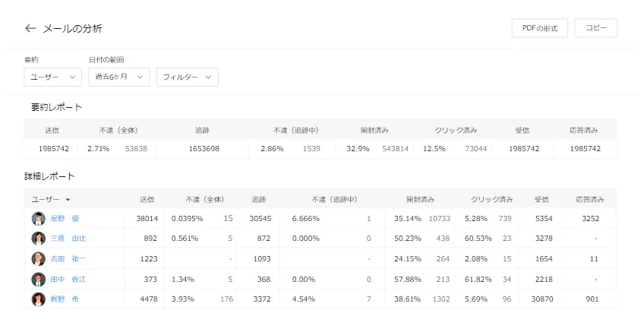
Task: Select opened rate 38.61% cell
Action: pyautogui.click(x=408, y=299)
